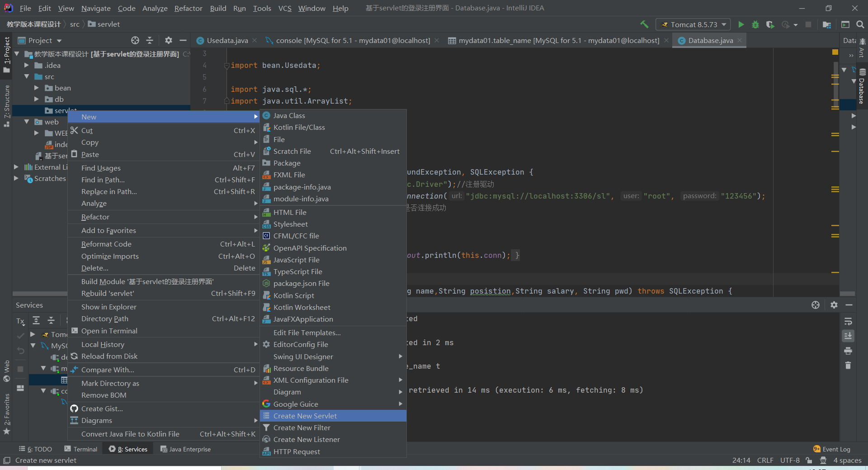This screenshot has height=470, width=868.
Task: Expand External Libraries node
Action: tap(16, 167)
